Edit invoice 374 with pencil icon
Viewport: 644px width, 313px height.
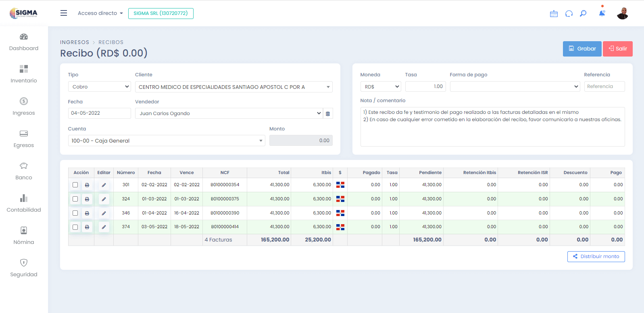(104, 227)
